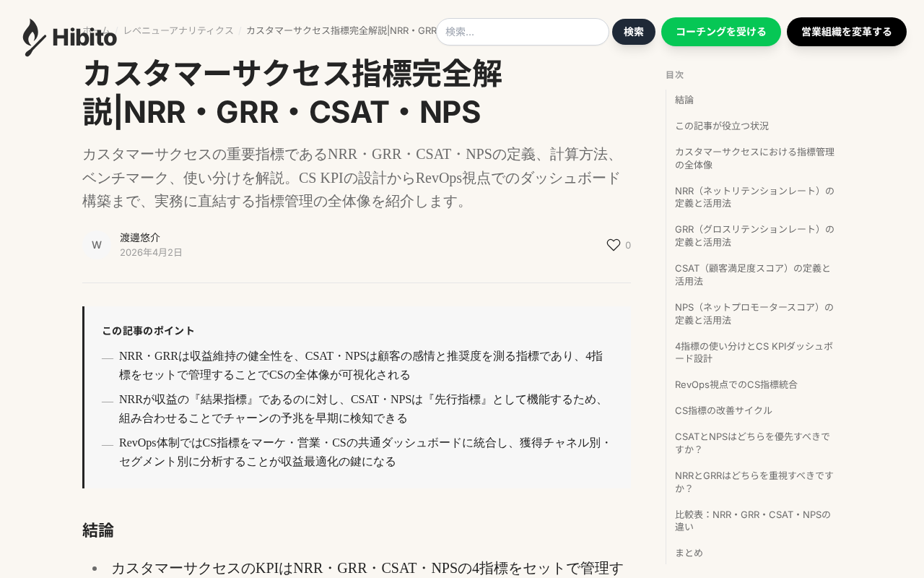Click 営業組織を変革する black button
The width and height of the screenshot is (924, 578).
[847, 32]
